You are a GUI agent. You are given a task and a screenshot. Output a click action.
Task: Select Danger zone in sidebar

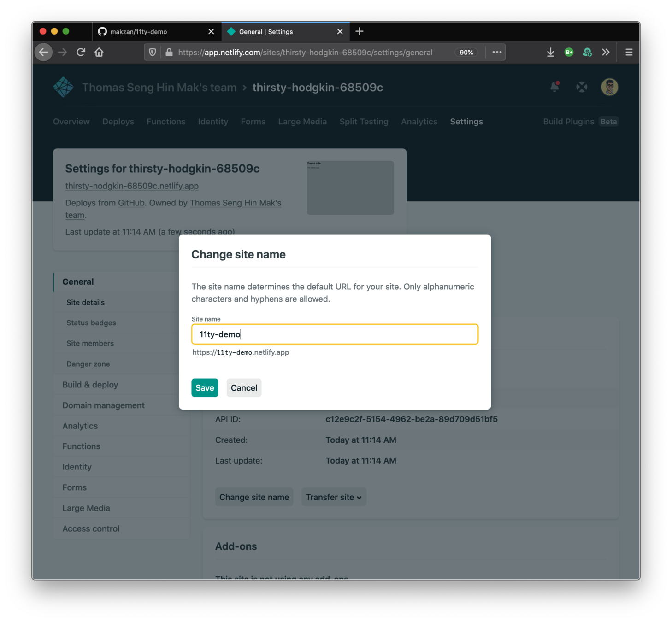(x=88, y=364)
